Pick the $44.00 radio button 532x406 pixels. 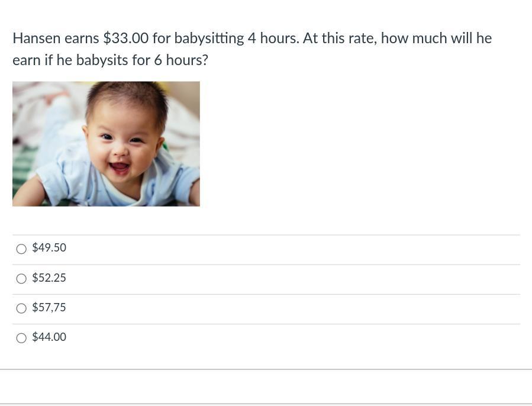coord(21,338)
